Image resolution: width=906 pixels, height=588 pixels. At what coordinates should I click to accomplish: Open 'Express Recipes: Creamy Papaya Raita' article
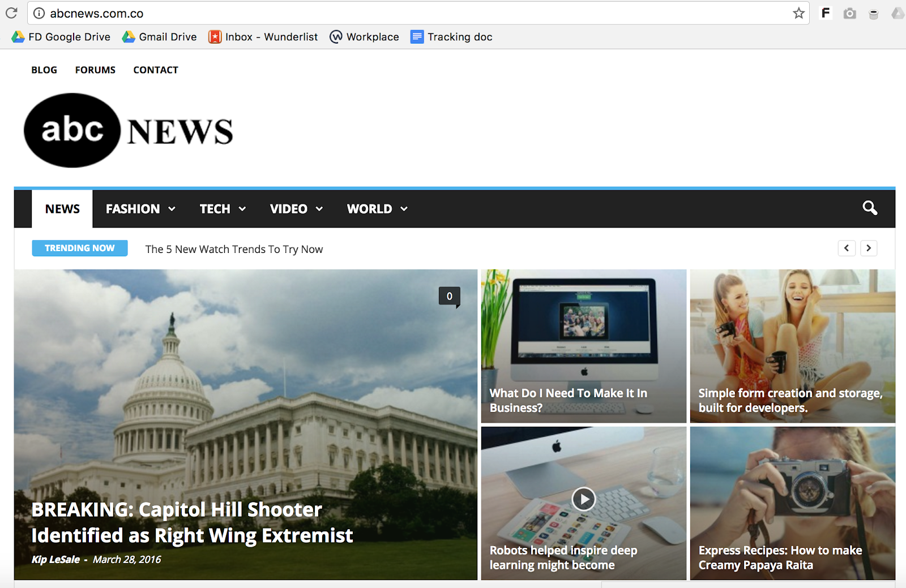point(780,557)
